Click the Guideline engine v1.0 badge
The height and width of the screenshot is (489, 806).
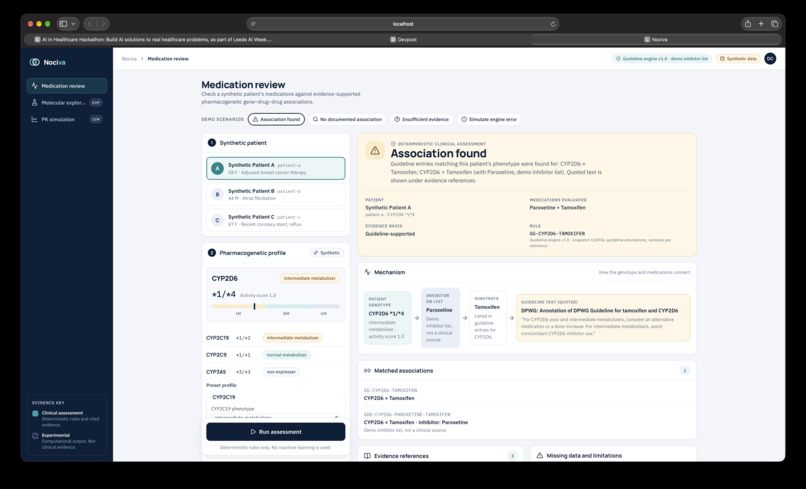662,59
